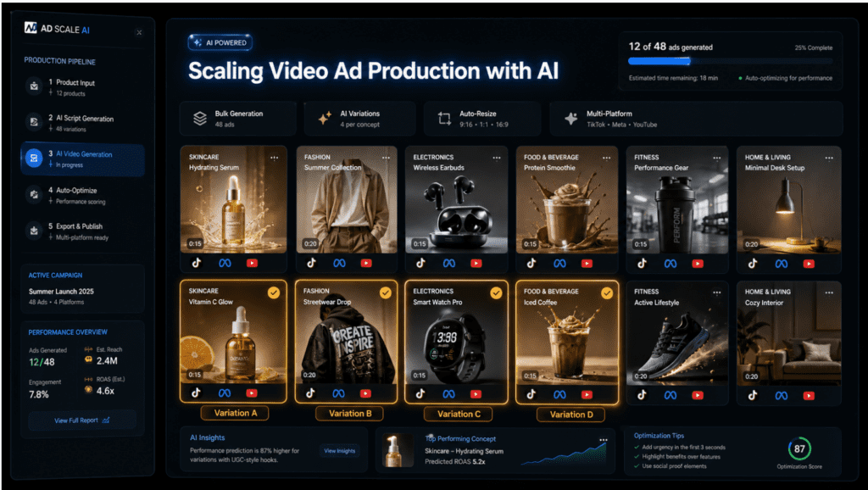
Task: Click the Variation D label
Action: point(570,415)
